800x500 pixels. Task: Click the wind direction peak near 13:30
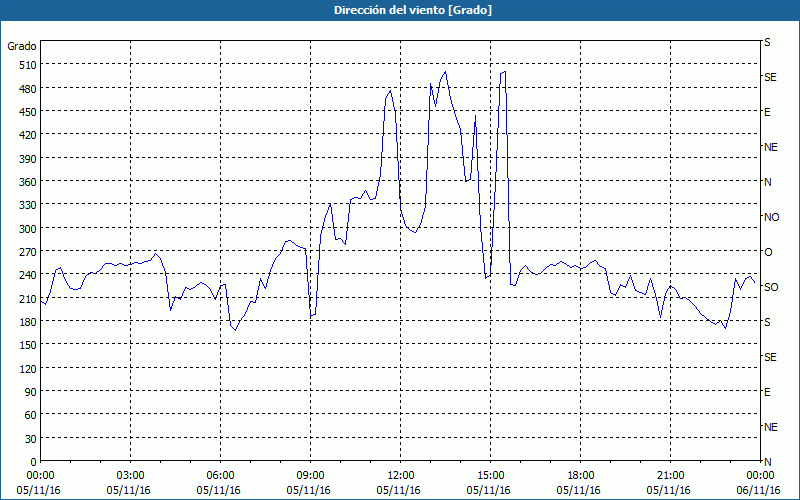click(x=445, y=72)
